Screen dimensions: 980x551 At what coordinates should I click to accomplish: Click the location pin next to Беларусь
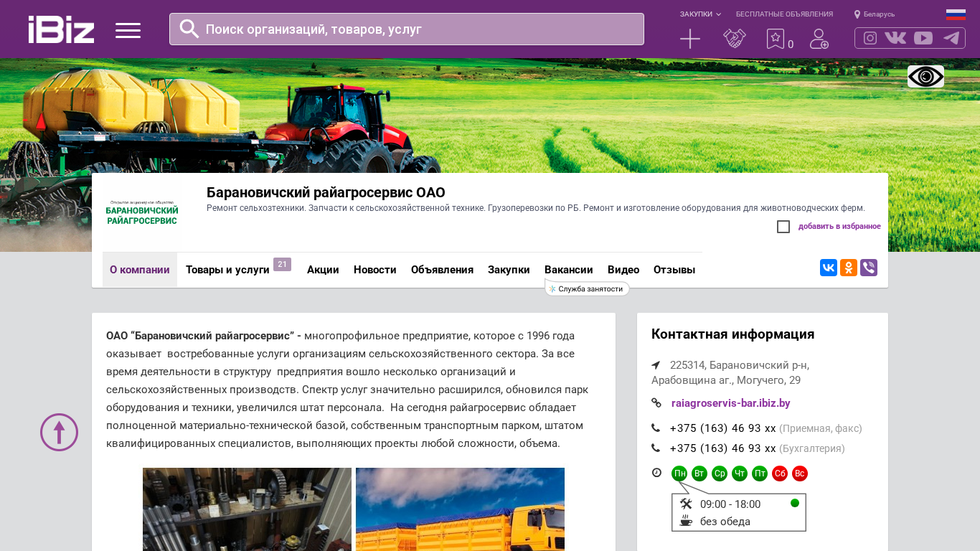pos(857,14)
